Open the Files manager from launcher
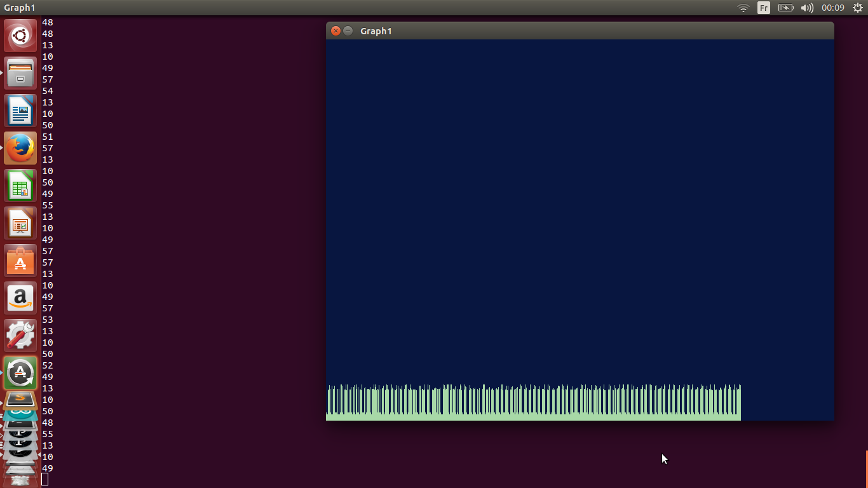 pos(20,73)
